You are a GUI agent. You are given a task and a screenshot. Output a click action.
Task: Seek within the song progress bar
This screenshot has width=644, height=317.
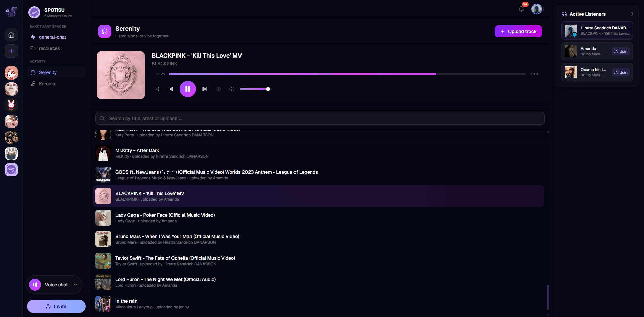pos(347,74)
